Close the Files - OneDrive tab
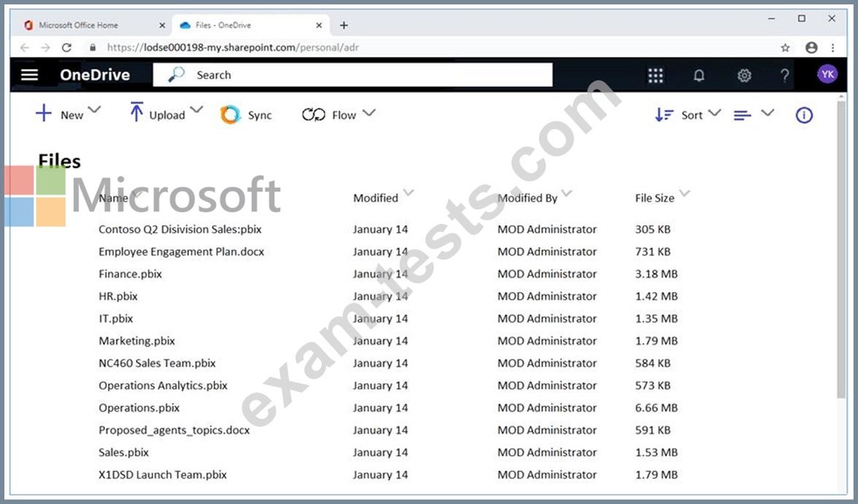Image resolution: width=858 pixels, height=504 pixels. 319,26
